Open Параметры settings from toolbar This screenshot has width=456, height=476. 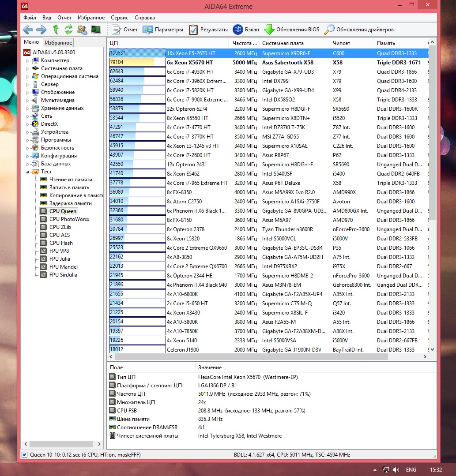point(163,30)
